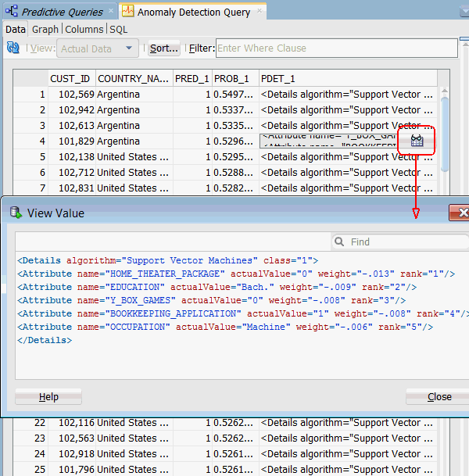Click the data table vertical scrollbar thumb

(x=445, y=134)
